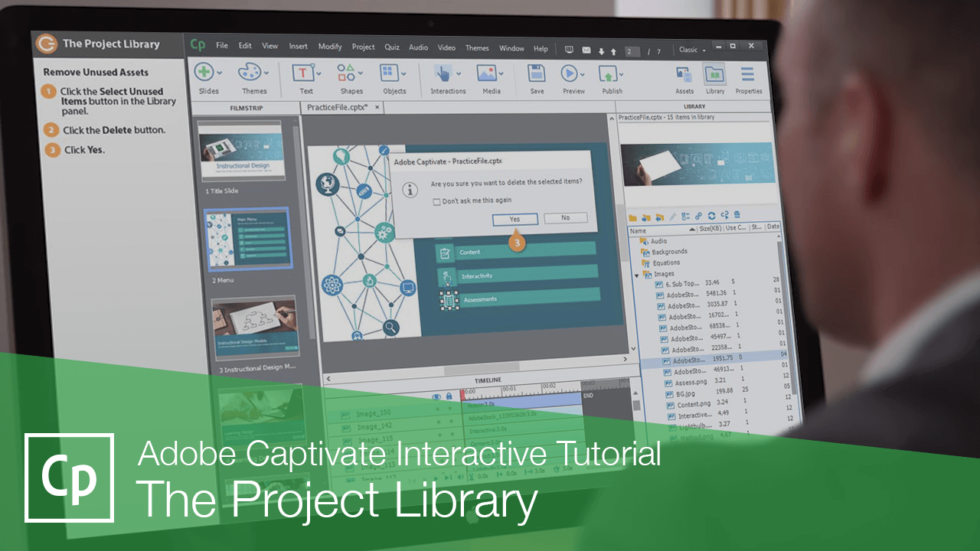Open the Themes dropdown arrow

266,74
